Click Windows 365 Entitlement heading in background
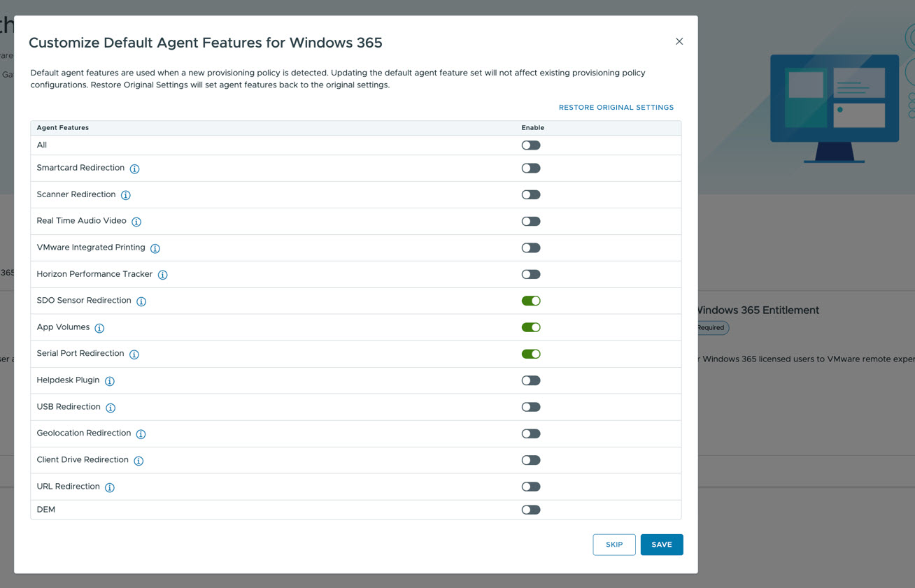The width and height of the screenshot is (915, 588). click(x=758, y=310)
